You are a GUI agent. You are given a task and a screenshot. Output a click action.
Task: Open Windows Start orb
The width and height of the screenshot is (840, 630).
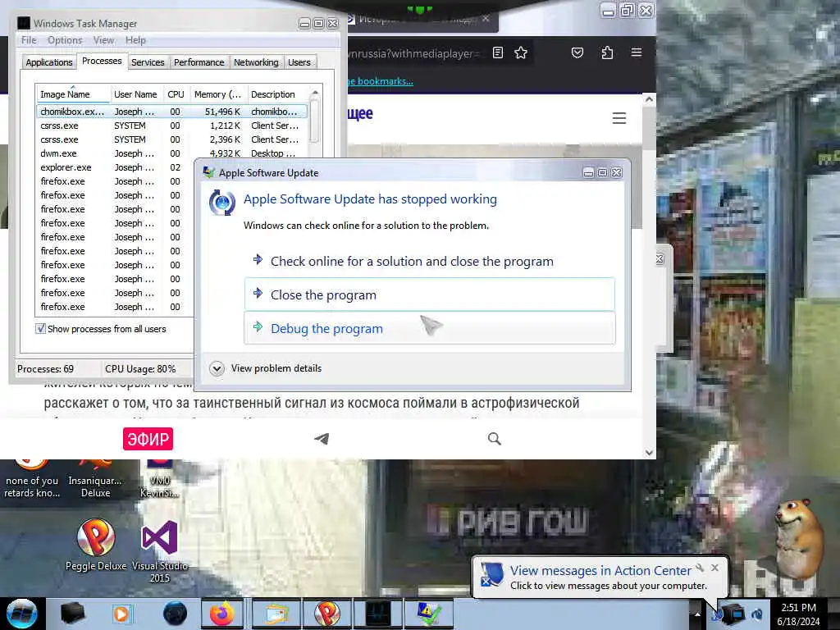tap(21, 614)
